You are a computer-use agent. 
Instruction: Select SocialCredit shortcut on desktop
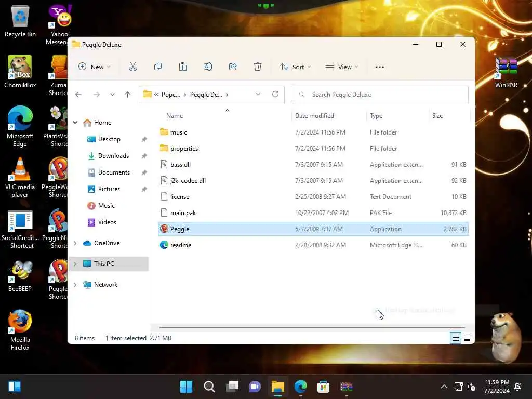20,230
